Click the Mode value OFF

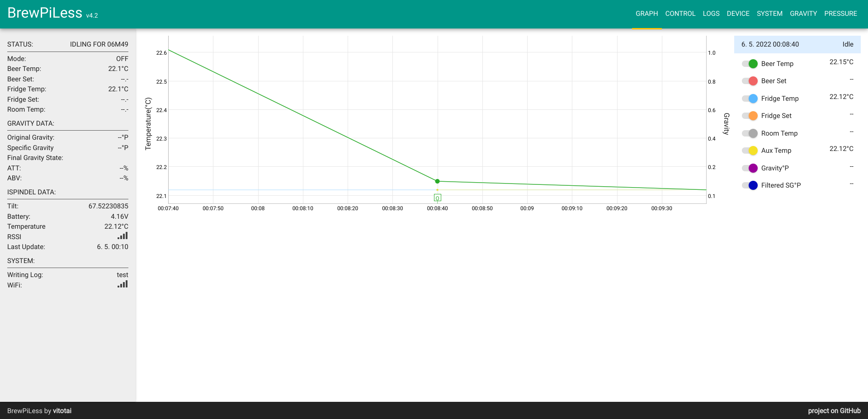pyautogui.click(x=122, y=59)
